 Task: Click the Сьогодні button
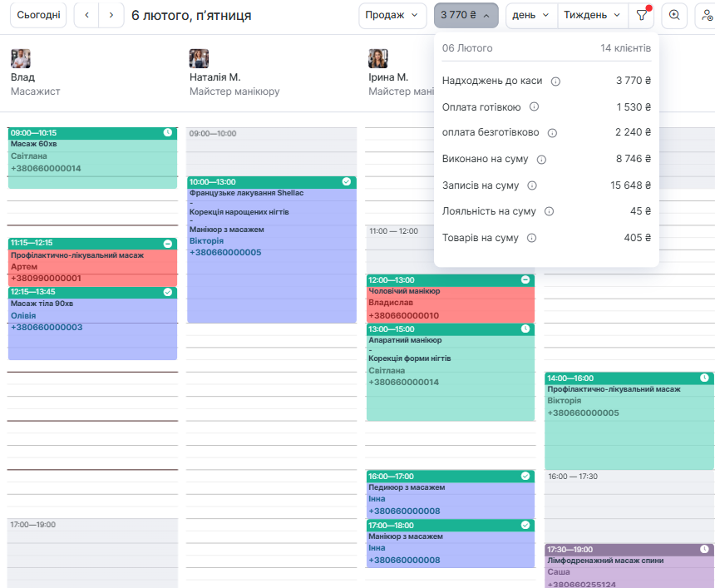[x=38, y=15]
